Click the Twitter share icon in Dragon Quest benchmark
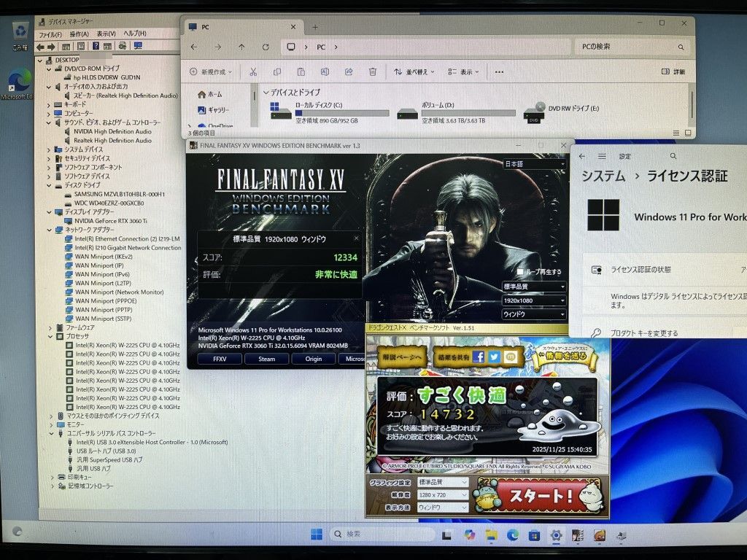The width and height of the screenshot is (747, 560). tap(495, 357)
